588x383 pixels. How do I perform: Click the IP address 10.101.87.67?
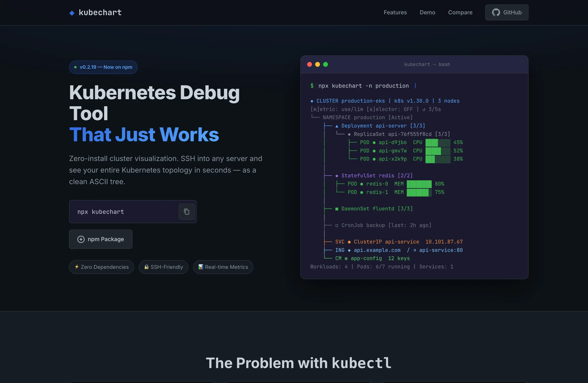(444, 242)
